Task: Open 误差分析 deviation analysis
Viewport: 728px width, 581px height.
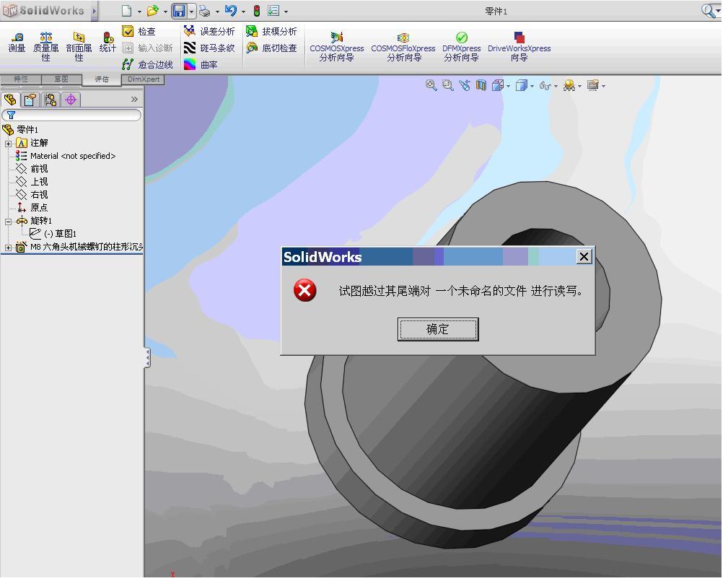Action: click(209, 31)
